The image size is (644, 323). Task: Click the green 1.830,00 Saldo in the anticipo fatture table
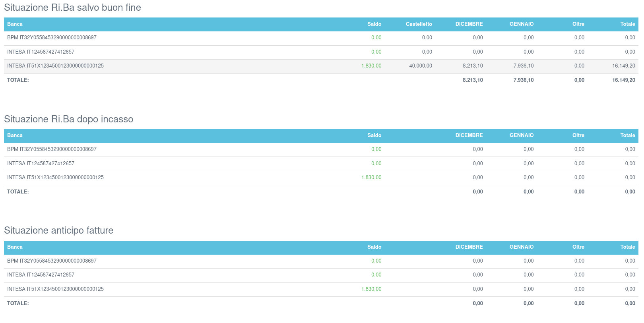coord(371,289)
